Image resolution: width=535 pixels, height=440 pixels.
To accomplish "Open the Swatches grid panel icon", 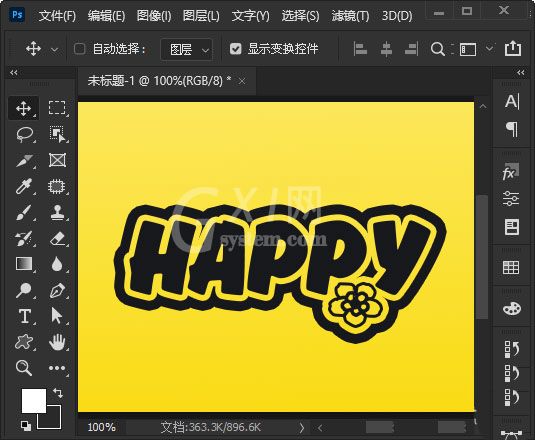I will [x=511, y=267].
